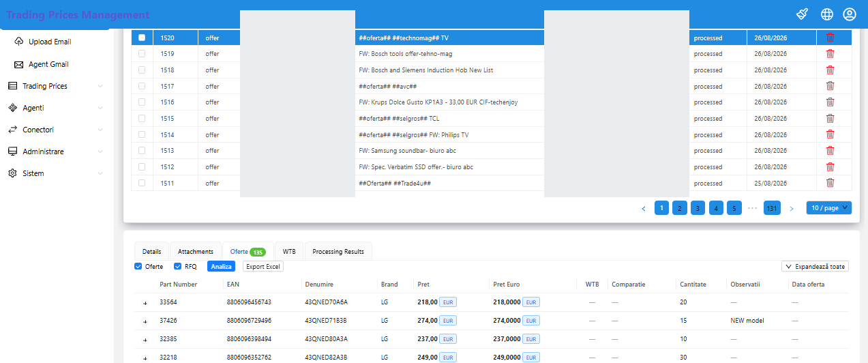This screenshot has height=363, width=868.
Task: Click the Upload Email cloud icon
Action: coord(19,42)
